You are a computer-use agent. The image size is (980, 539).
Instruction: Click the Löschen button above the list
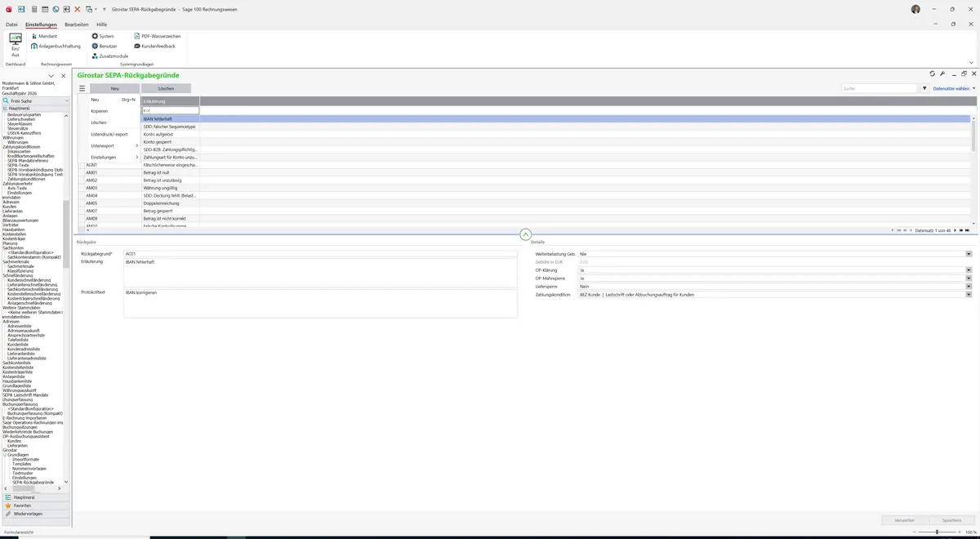[x=166, y=88]
